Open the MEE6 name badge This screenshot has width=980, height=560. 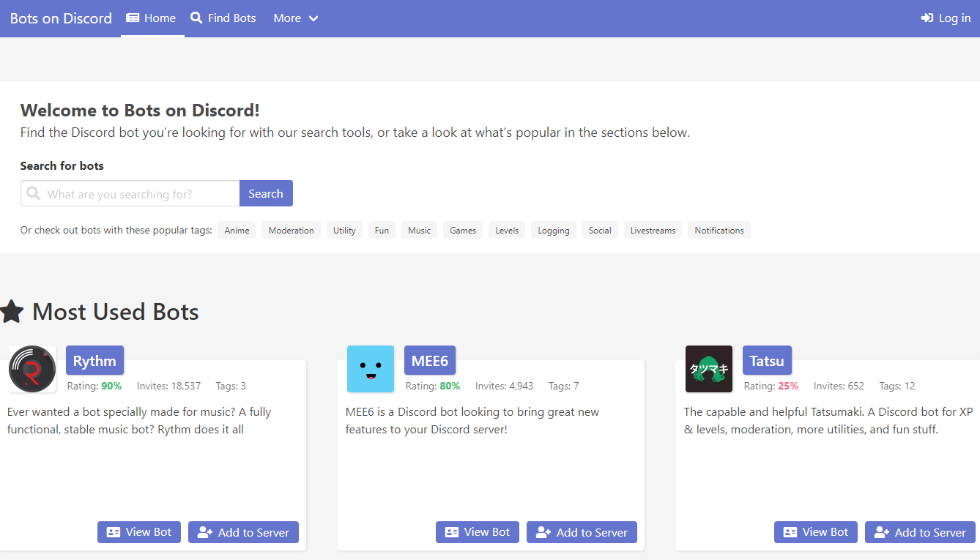pos(430,360)
